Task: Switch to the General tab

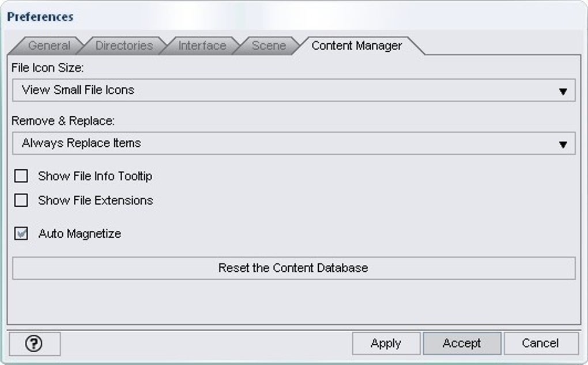Action: coord(49,45)
